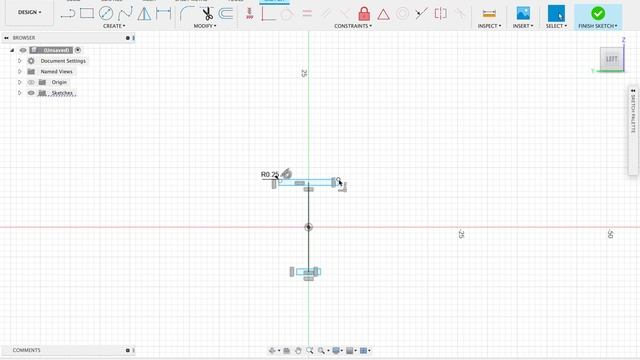Select the Fillet tool in Modify
This screenshot has width=640, height=360.
[187, 13]
